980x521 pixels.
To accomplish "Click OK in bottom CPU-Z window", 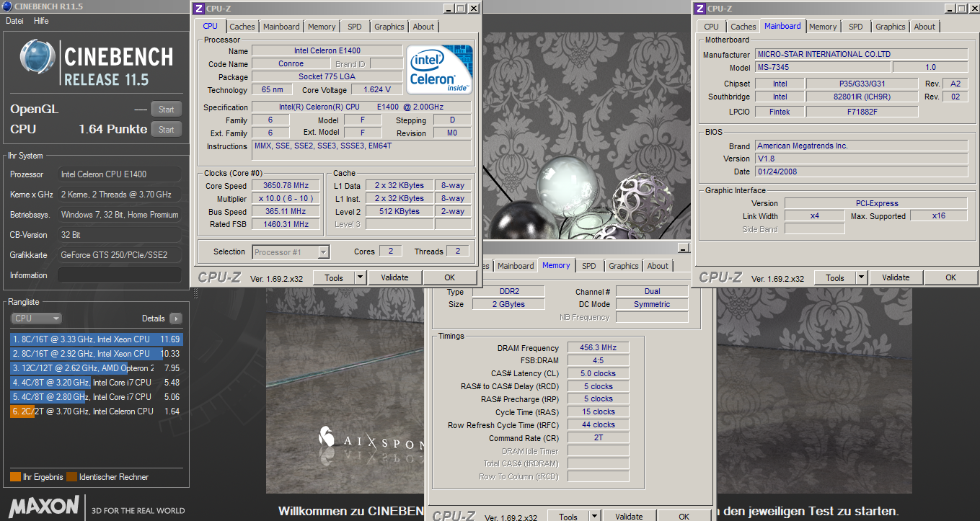I will point(684,516).
